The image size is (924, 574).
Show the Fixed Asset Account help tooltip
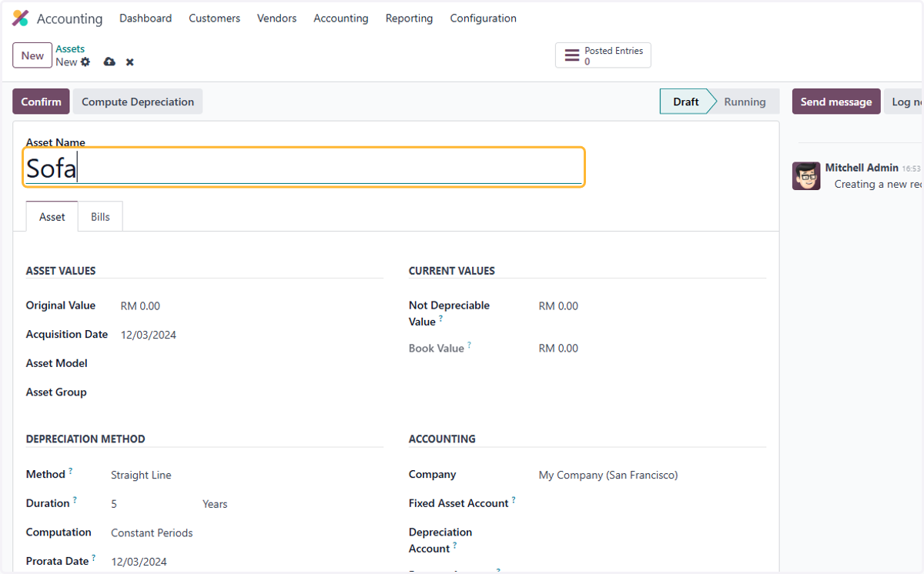[x=514, y=499]
